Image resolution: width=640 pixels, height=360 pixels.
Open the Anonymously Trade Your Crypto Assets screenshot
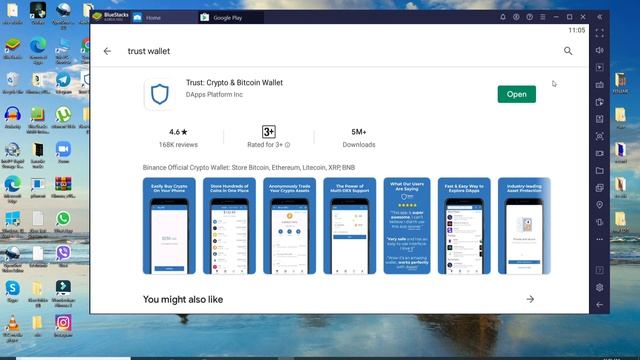pos(289,226)
